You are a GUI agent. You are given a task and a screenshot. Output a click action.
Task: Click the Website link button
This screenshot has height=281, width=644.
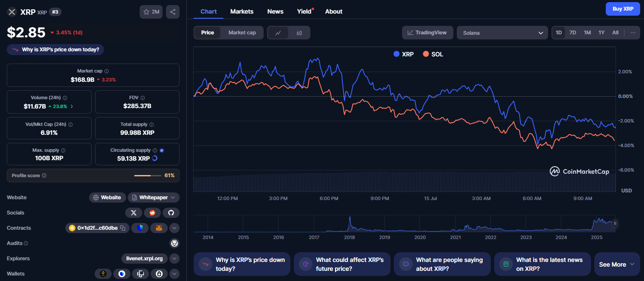click(x=107, y=198)
